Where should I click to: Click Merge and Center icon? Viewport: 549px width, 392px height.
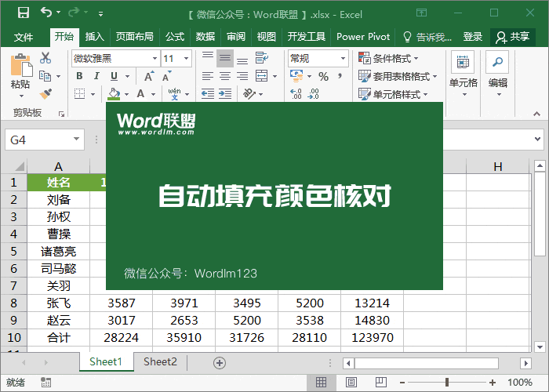pos(261,76)
